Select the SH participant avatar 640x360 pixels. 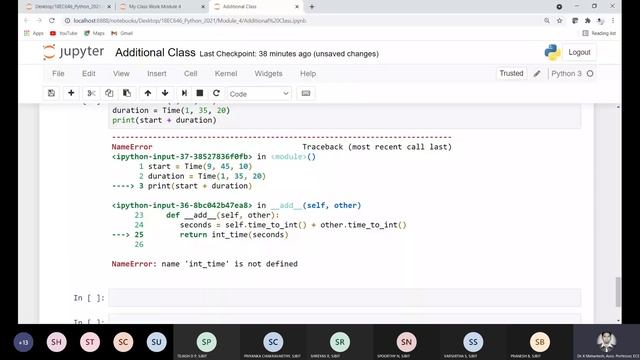click(56, 342)
